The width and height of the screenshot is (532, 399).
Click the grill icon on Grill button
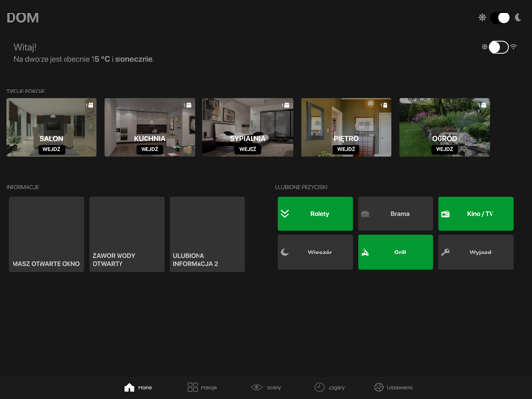pos(365,253)
